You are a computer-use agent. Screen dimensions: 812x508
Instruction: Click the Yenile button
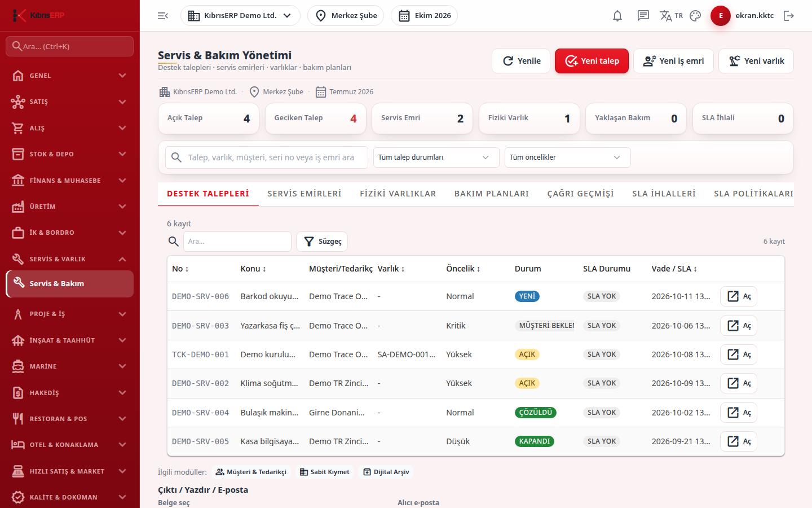tap(522, 61)
